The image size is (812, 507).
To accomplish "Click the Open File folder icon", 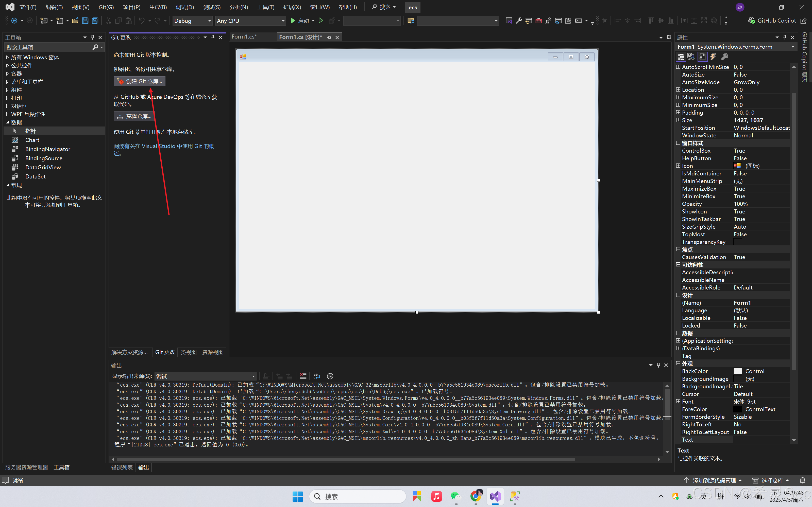I will click(x=75, y=21).
